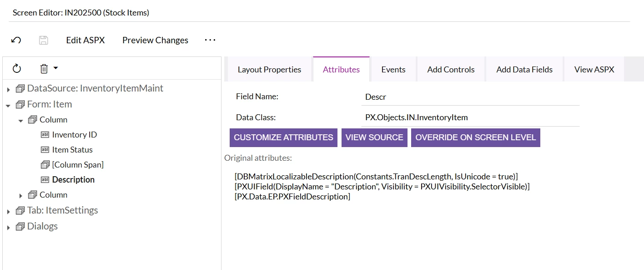Open the Add Data Fields tab
The image size is (644, 270).
point(524,70)
